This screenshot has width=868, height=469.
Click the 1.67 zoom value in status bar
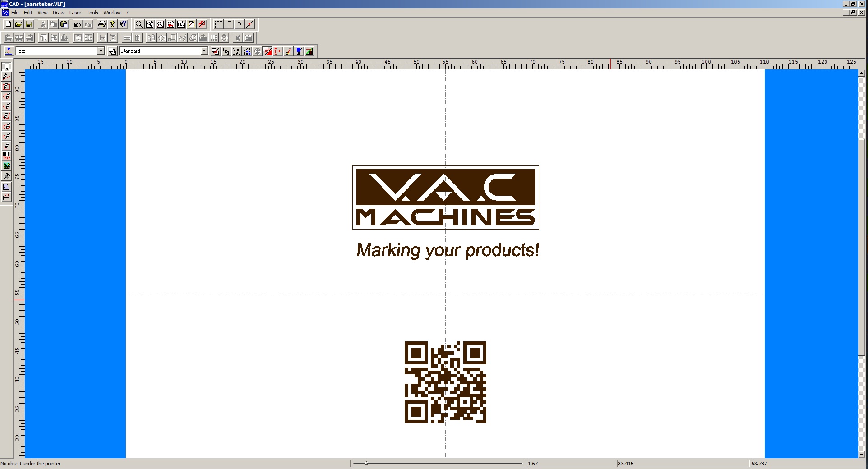[x=533, y=464]
